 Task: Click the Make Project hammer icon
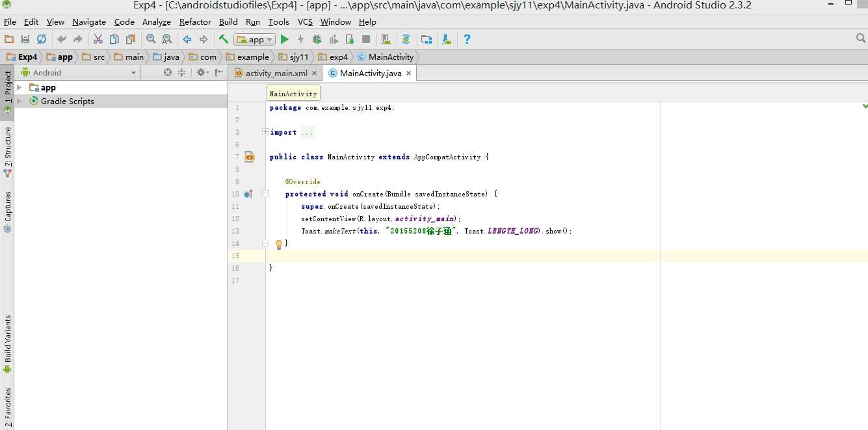(x=224, y=40)
